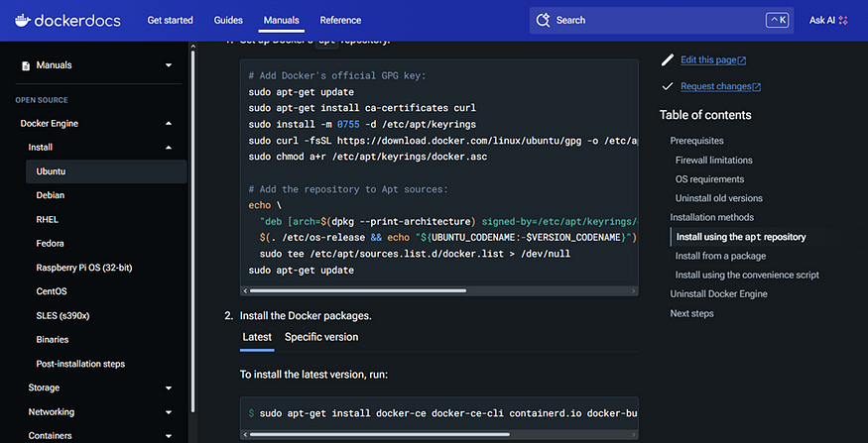Click left scroll arrow of first code block
868x443 pixels.
pos(245,291)
